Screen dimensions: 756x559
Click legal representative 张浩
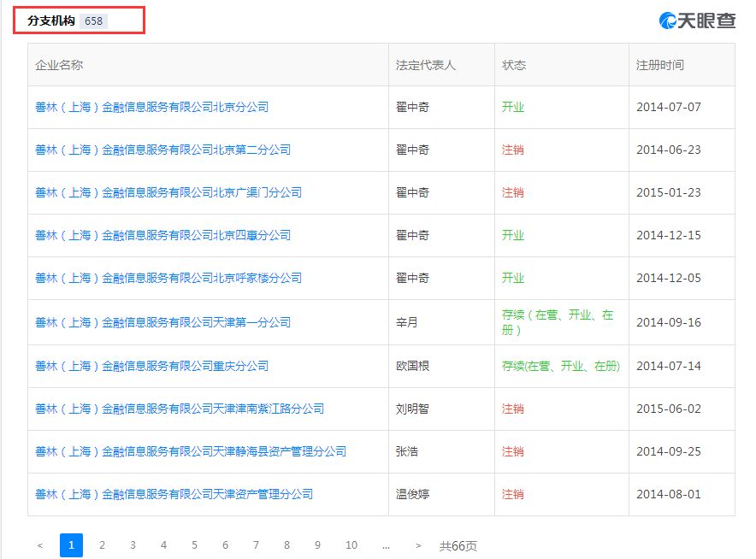click(406, 451)
